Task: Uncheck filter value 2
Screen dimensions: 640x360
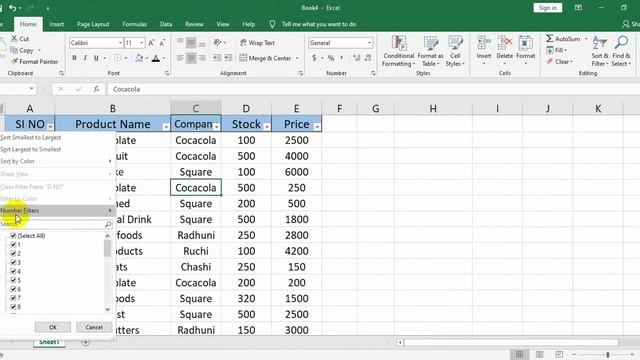Action: (x=13, y=253)
